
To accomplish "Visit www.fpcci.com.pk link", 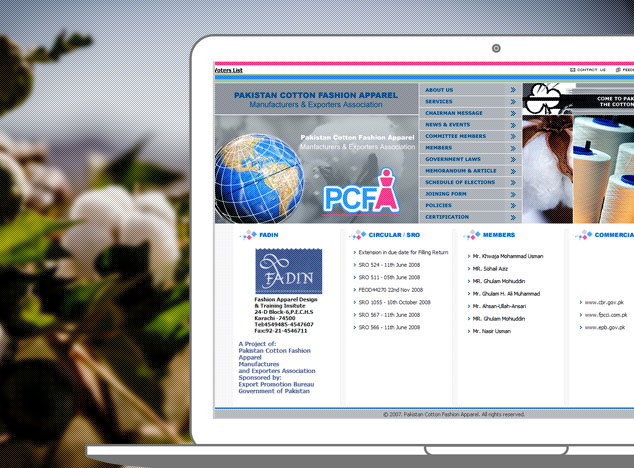I will point(606,315).
